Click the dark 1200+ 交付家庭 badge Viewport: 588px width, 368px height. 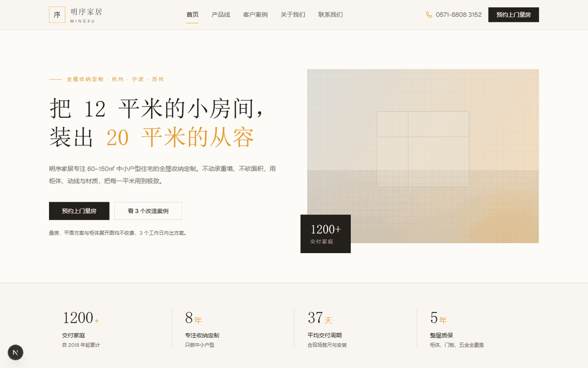pyautogui.click(x=325, y=234)
